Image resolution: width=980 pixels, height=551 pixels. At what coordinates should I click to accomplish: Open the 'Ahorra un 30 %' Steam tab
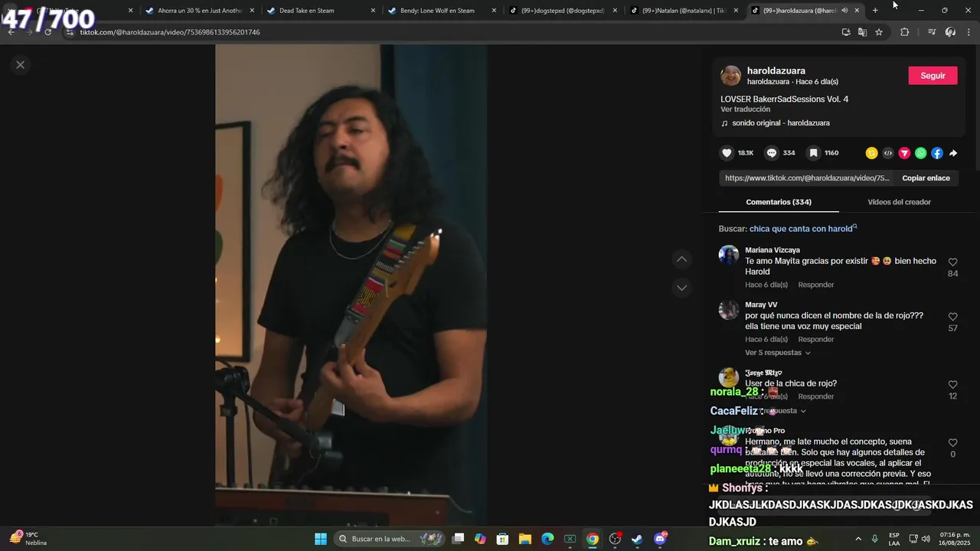pos(199,11)
